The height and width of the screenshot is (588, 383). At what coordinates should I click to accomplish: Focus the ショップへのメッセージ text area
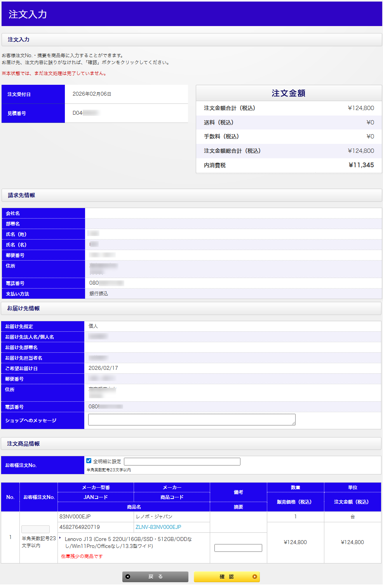pos(191,420)
